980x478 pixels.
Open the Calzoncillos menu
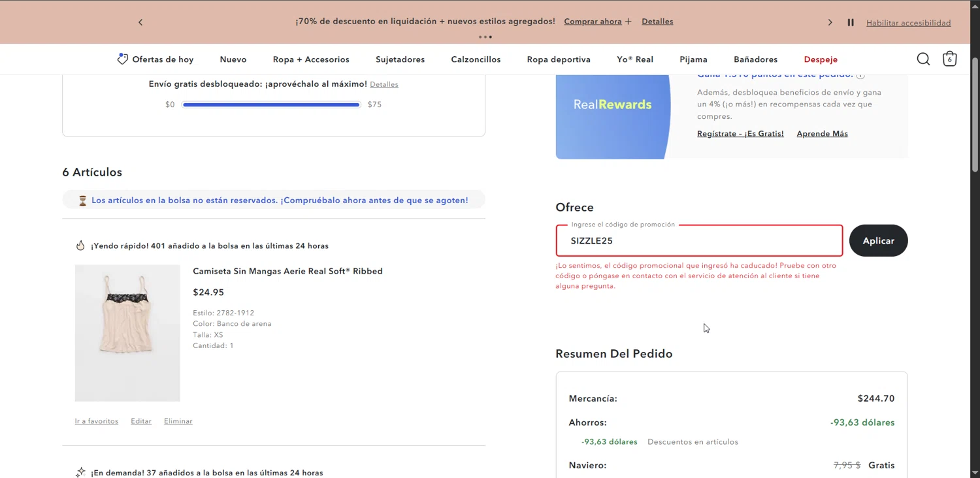tap(476, 59)
